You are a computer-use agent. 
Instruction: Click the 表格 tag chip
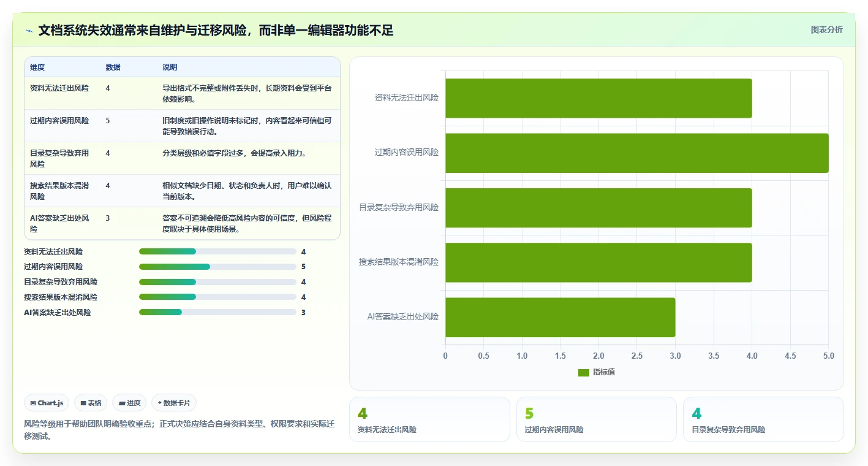[91, 403]
